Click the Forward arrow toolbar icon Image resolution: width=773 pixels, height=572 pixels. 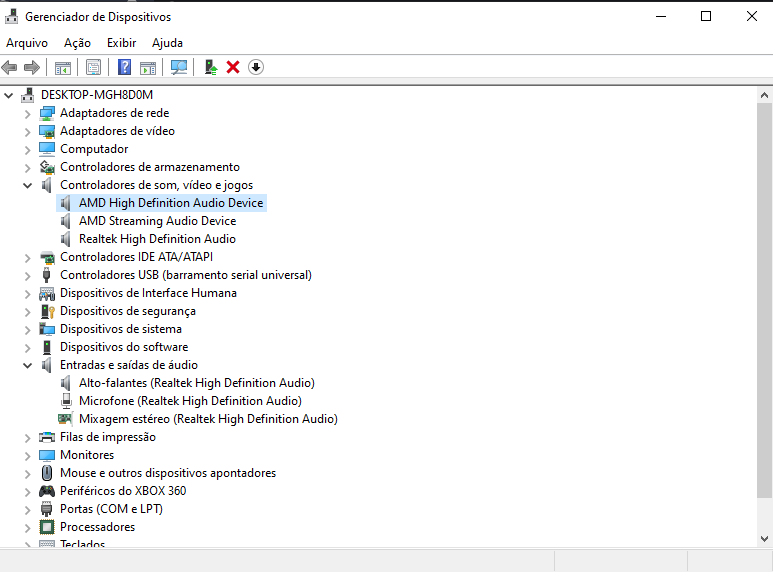[32, 67]
